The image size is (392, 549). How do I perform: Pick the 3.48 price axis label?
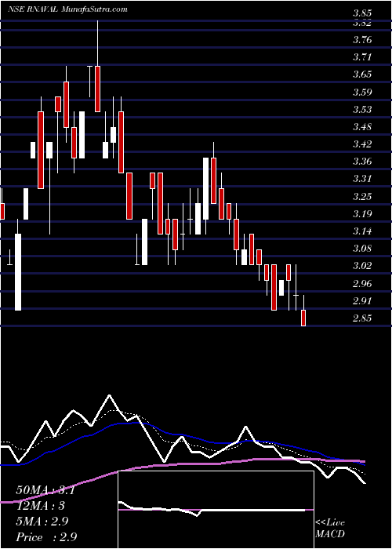pos(362,127)
